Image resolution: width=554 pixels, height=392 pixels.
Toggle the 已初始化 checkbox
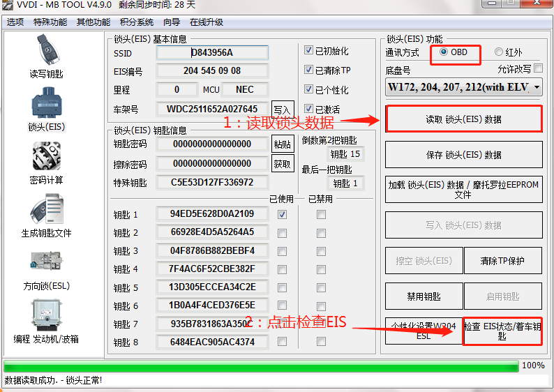point(308,50)
